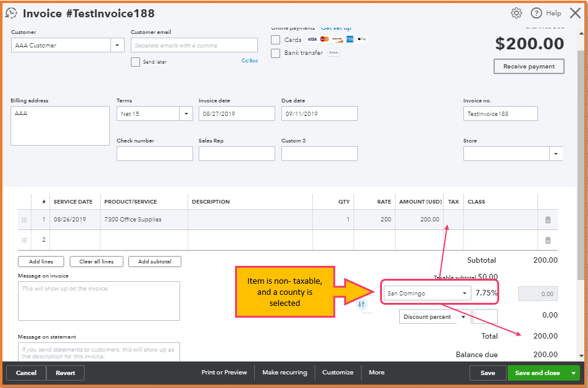Image resolution: width=588 pixels, height=388 pixels.
Task: Click the Sales Rep field
Action: (237, 154)
